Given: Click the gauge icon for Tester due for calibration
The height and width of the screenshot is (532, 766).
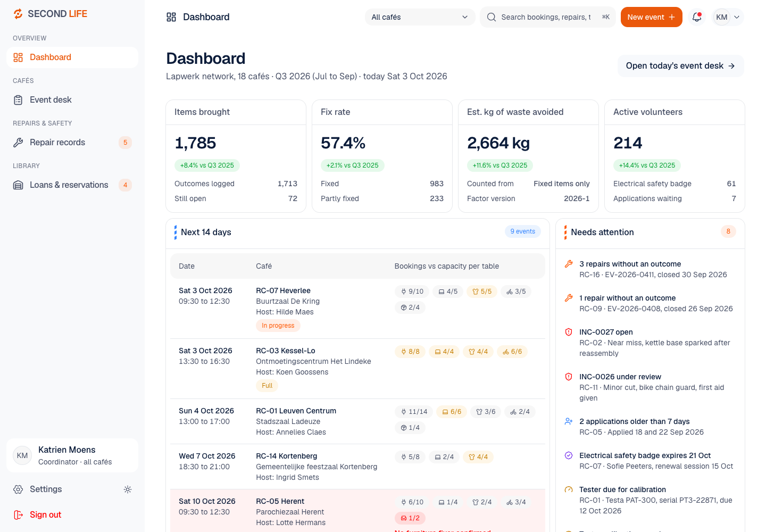Looking at the screenshot, I should (569, 489).
